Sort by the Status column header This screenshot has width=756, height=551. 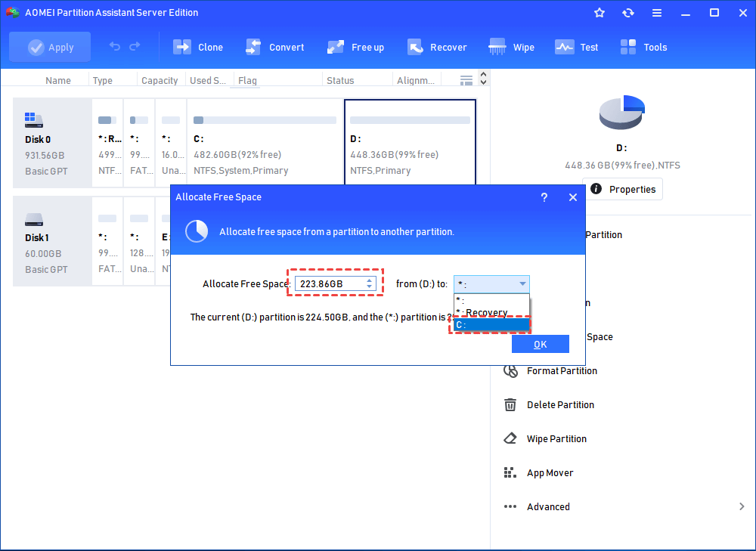pos(340,81)
